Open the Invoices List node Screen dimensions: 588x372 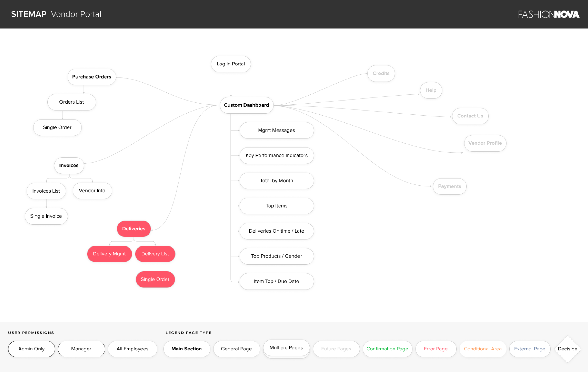coord(46,191)
